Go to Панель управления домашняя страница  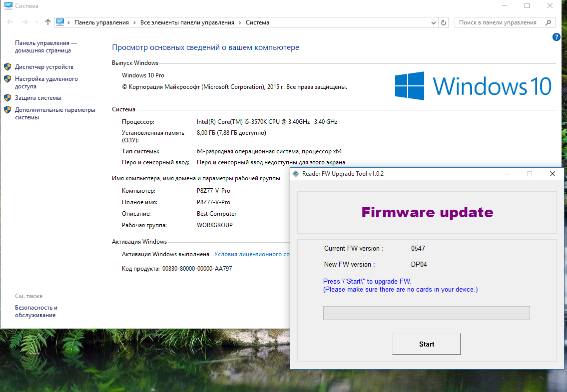point(46,46)
